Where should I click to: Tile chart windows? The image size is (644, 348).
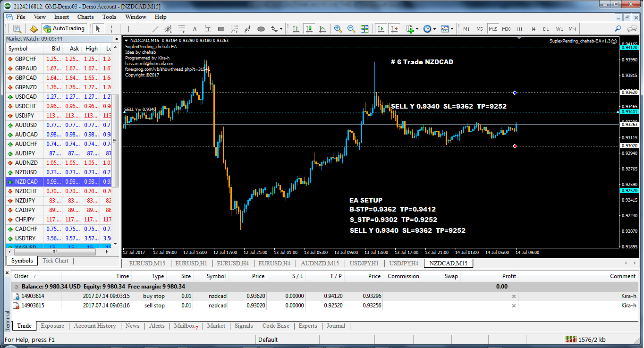[x=364, y=29]
